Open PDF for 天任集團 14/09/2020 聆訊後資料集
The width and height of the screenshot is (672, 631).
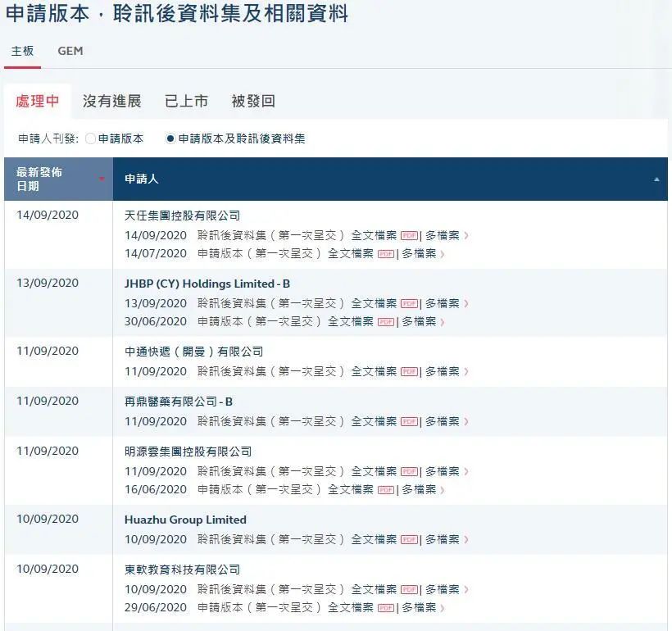click(409, 235)
